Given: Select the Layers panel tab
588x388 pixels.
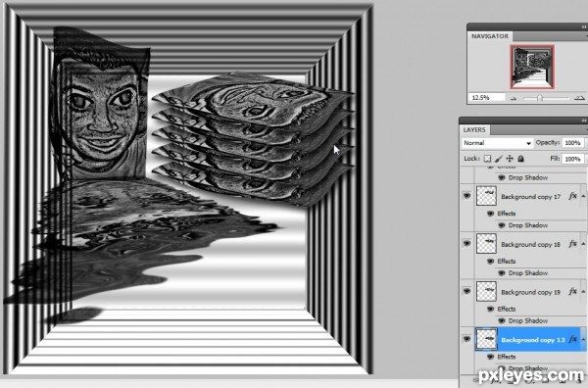Looking at the screenshot, I should 474,129.
